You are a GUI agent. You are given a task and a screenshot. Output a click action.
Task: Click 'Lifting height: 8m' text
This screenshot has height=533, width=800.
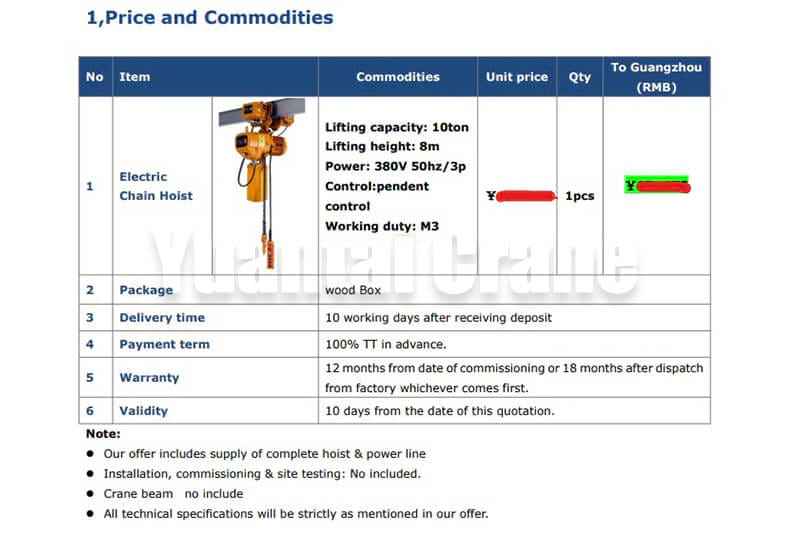click(382, 146)
